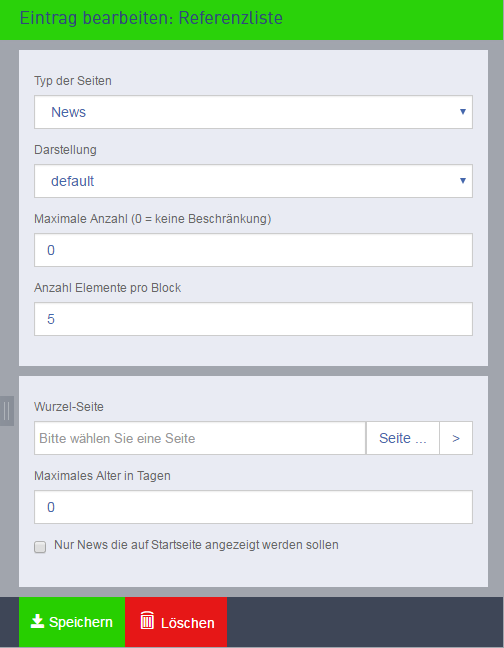Click the trash can icon on Löschen
Screen dimensions: 504x648
[147, 620]
